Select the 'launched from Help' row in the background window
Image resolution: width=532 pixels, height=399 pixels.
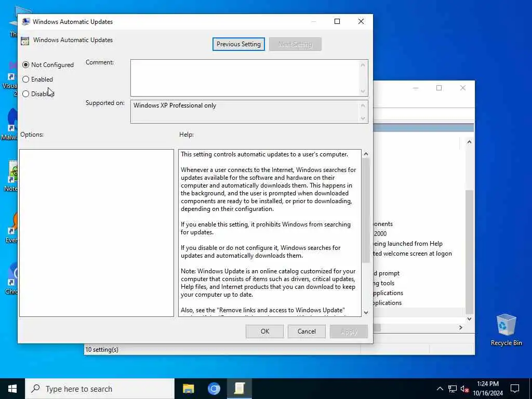[x=408, y=244]
